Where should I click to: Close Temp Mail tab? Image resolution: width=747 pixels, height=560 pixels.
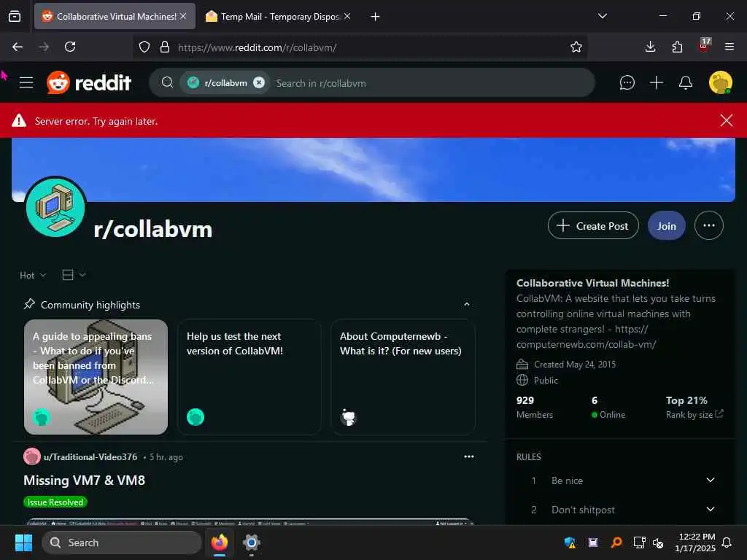pyautogui.click(x=347, y=16)
